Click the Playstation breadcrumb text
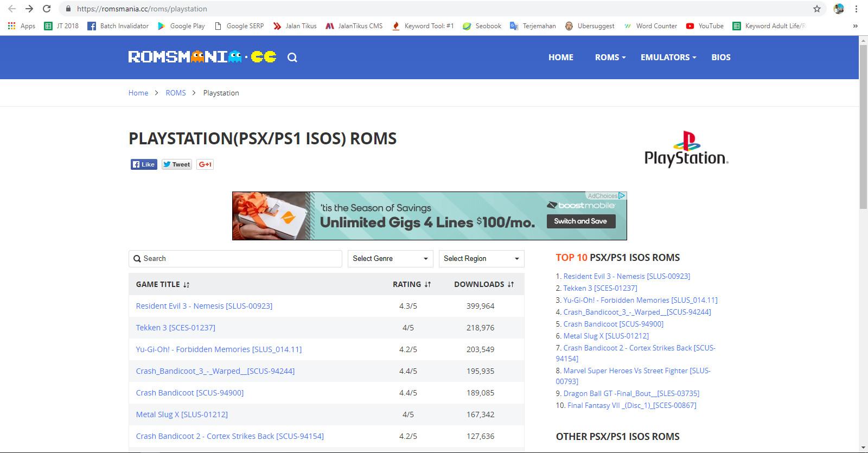Viewport: 868px width, 453px height. 221,93
